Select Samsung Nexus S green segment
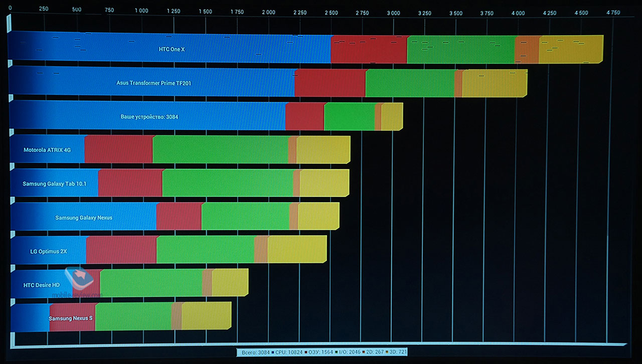 [133, 316]
